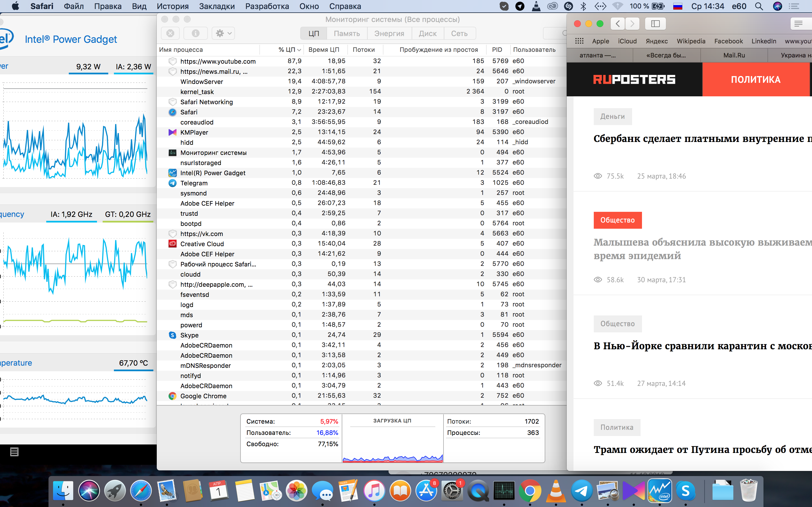Image resolution: width=812 pixels, height=507 pixels.
Task: Open the Mail.Ru Safari tab
Action: click(734, 55)
